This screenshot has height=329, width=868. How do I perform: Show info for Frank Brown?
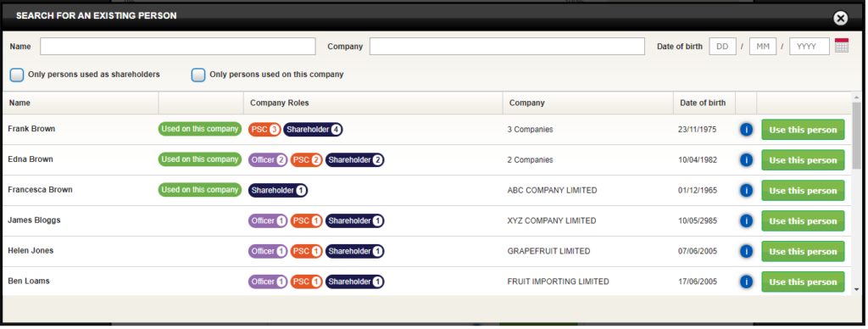click(x=746, y=130)
